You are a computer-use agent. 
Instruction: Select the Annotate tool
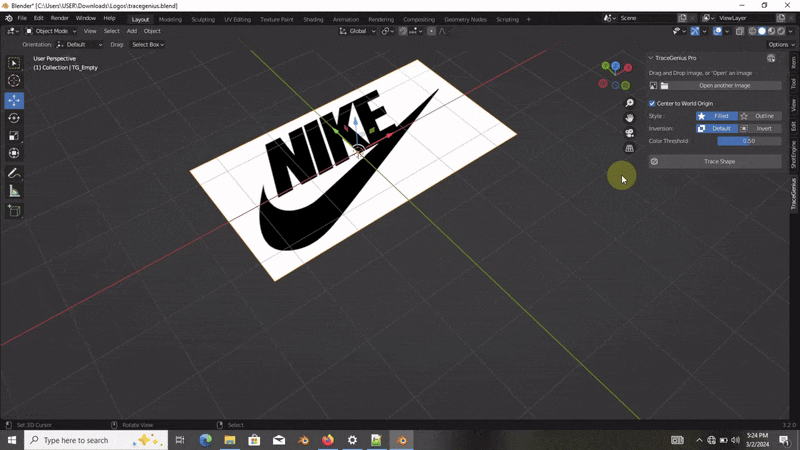(14, 173)
